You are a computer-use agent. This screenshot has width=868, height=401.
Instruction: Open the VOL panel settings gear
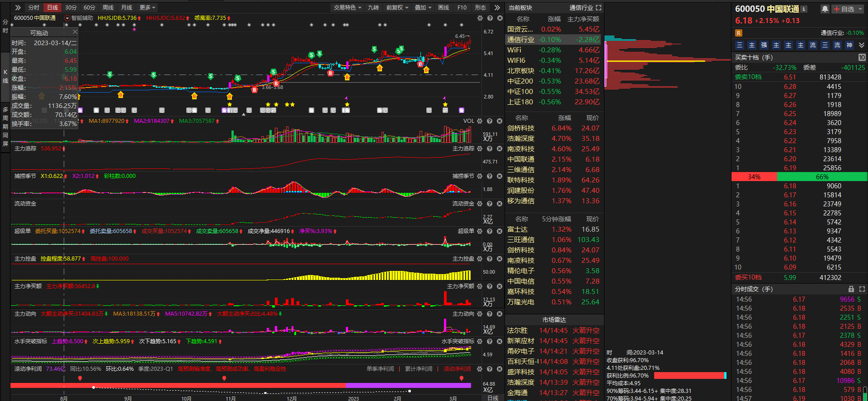click(x=480, y=121)
